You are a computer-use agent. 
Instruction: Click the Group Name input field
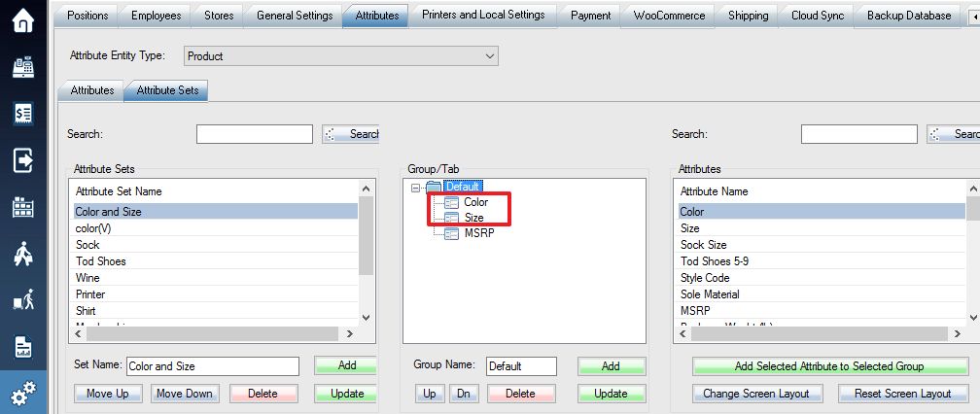(x=521, y=366)
